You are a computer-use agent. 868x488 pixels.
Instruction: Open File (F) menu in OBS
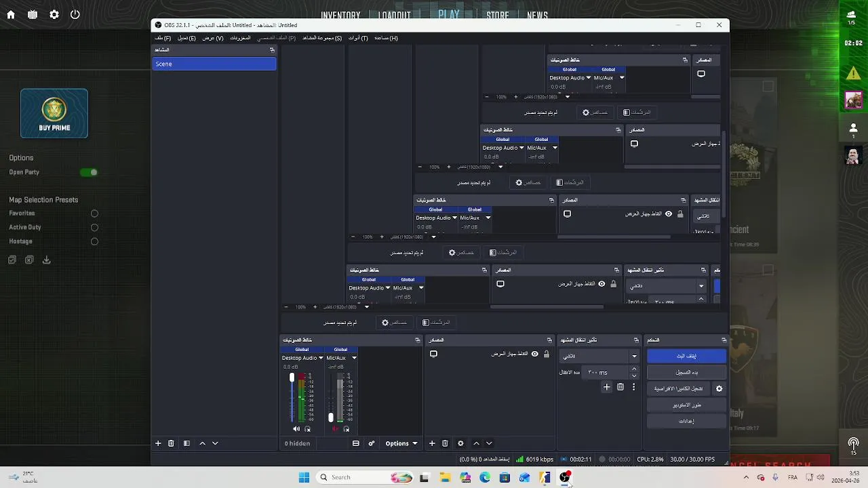click(163, 38)
